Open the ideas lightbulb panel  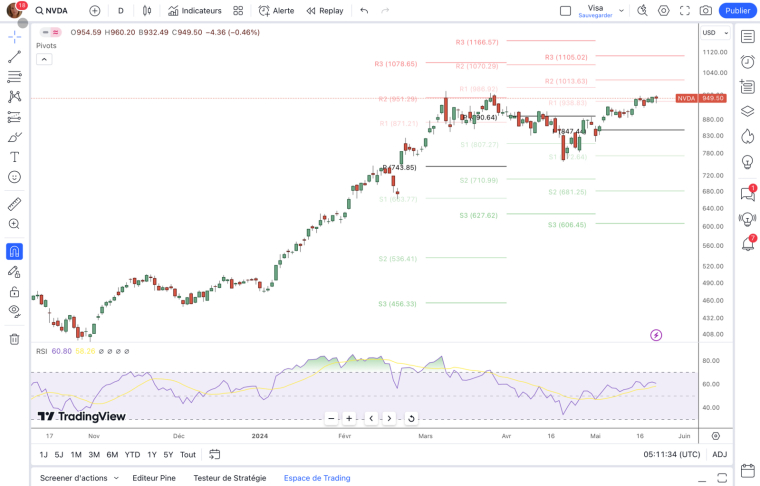[747, 161]
